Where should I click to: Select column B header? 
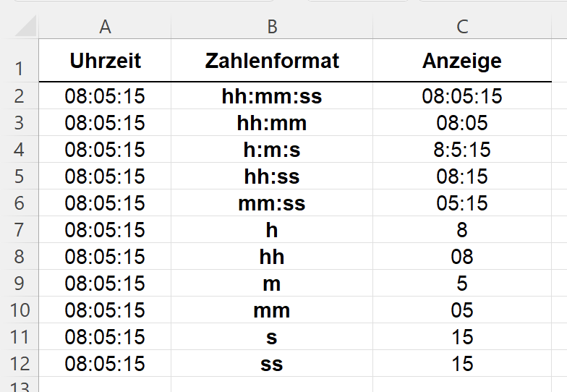click(272, 27)
